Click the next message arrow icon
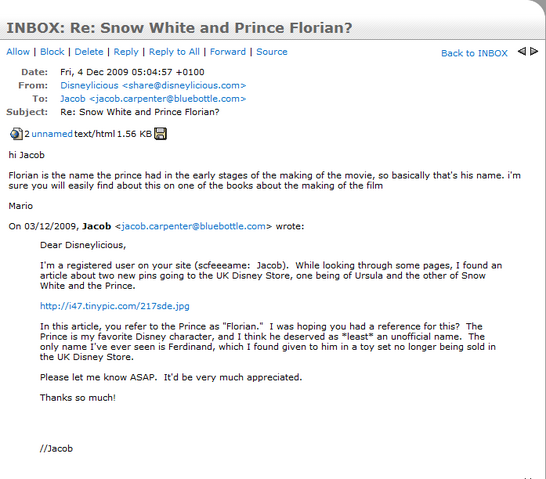 click(x=534, y=52)
